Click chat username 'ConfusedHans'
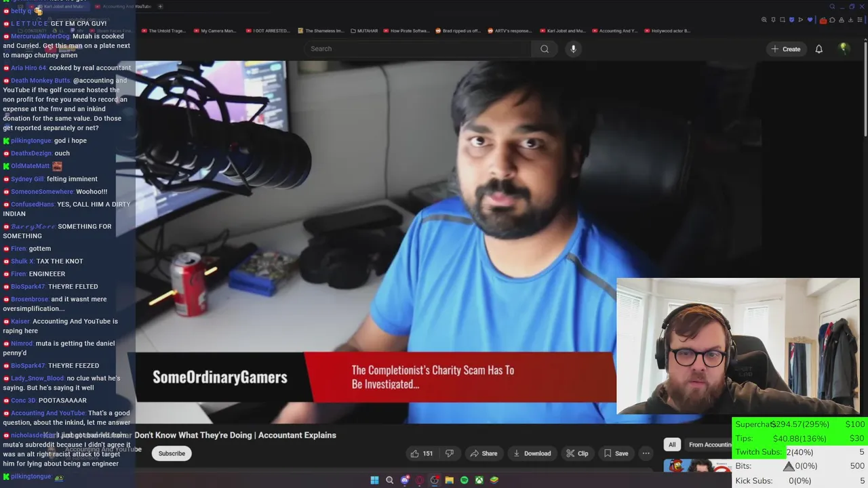This screenshot has width=868, height=488. (33, 205)
